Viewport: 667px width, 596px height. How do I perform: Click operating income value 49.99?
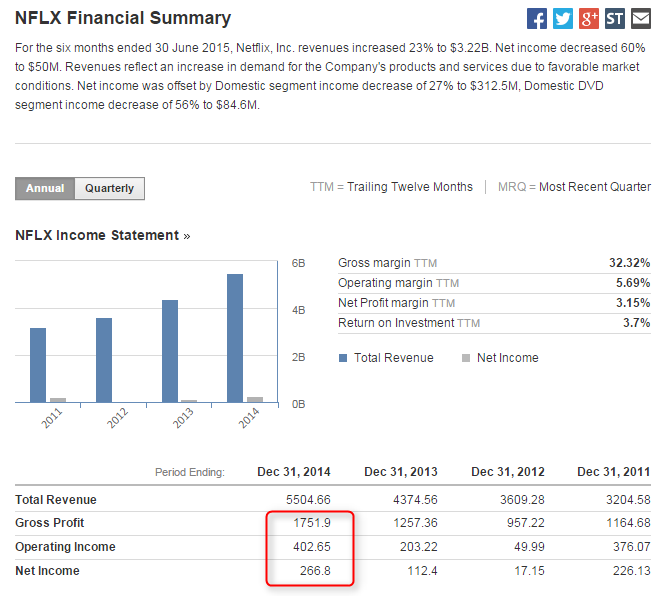(529, 547)
